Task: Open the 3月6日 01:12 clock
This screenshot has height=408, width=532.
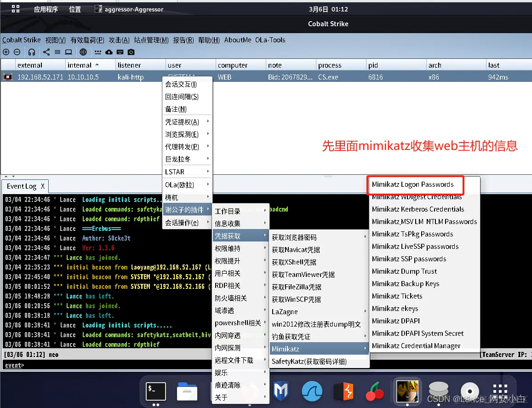Action: pos(328,9)
